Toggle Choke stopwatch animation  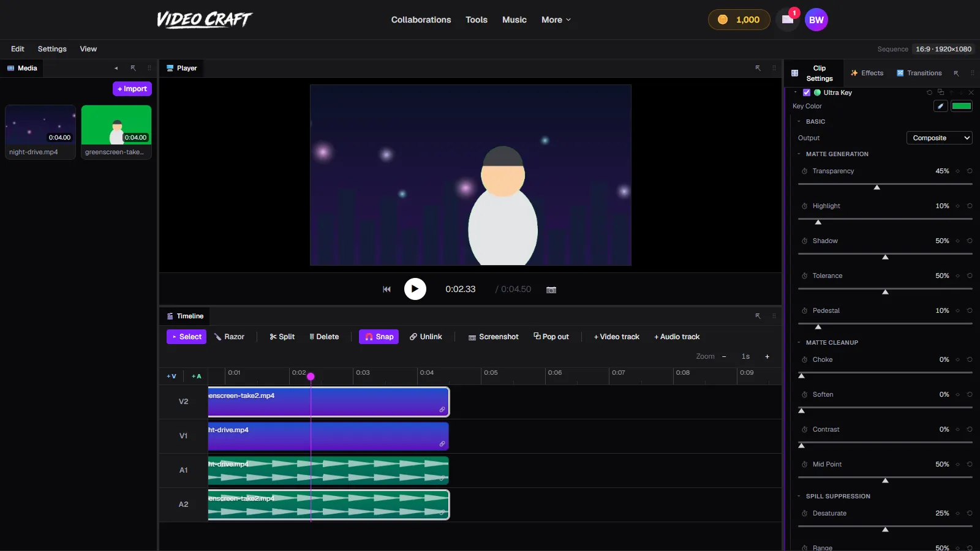click(805, 360)
